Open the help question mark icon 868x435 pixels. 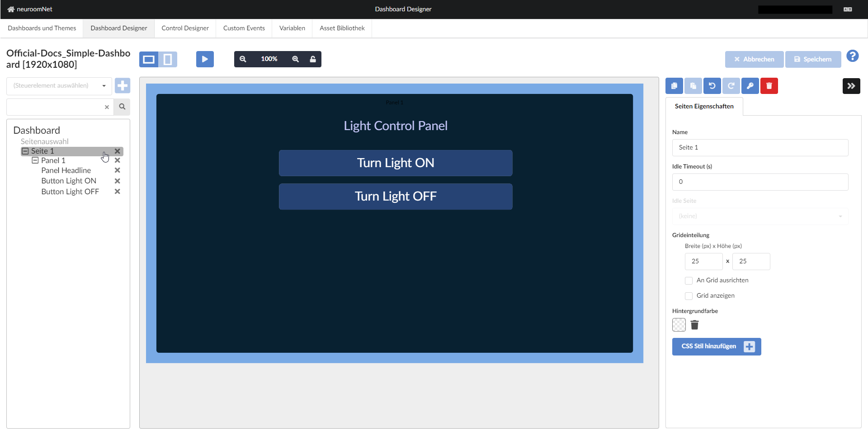[852, 56]
